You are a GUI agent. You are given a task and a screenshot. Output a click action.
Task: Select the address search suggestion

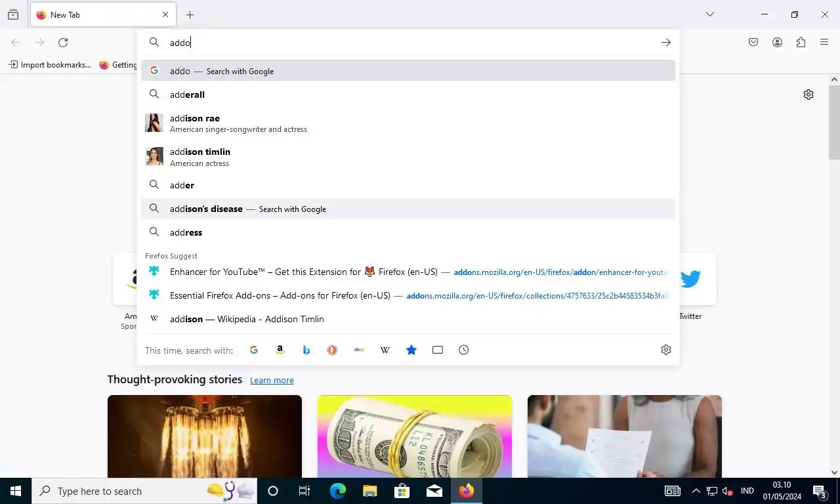click(x=408, y=232)
